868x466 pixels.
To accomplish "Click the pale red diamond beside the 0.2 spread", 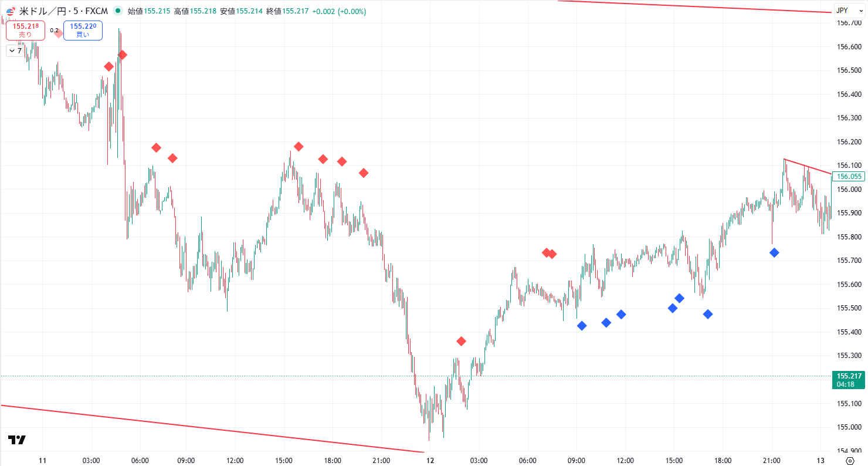I will 58,33.
